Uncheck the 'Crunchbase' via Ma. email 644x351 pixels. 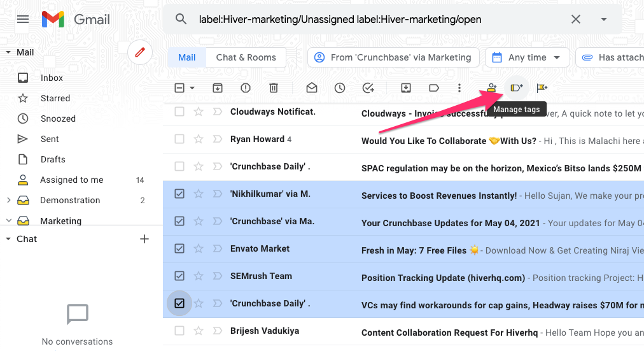[179, 221]
